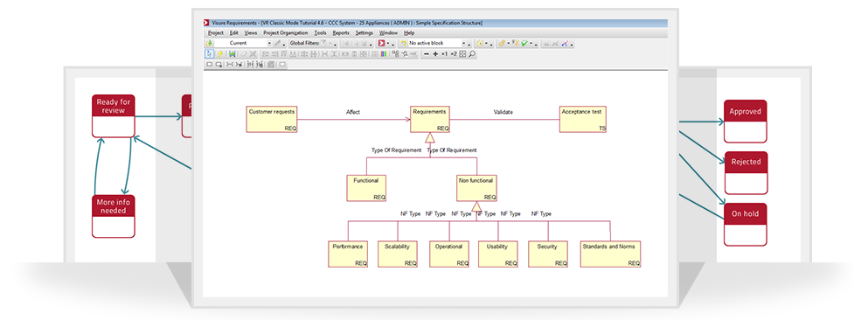Select the Security block
The image size is (868, 334).
pos(548,254)
